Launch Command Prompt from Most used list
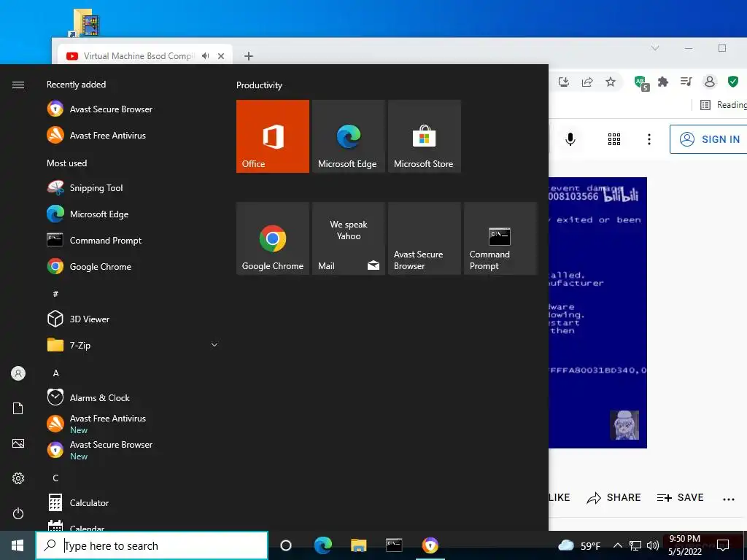This screenshot has height=560, width=747. [x=94, y=241]
